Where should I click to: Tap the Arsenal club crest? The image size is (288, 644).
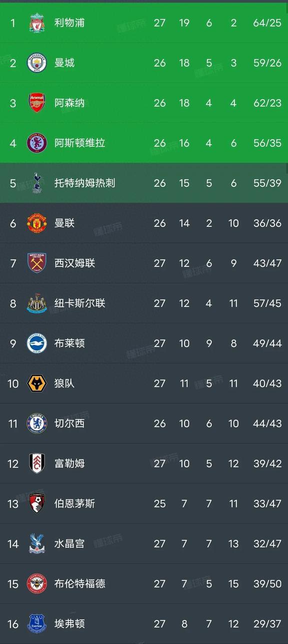37,103
